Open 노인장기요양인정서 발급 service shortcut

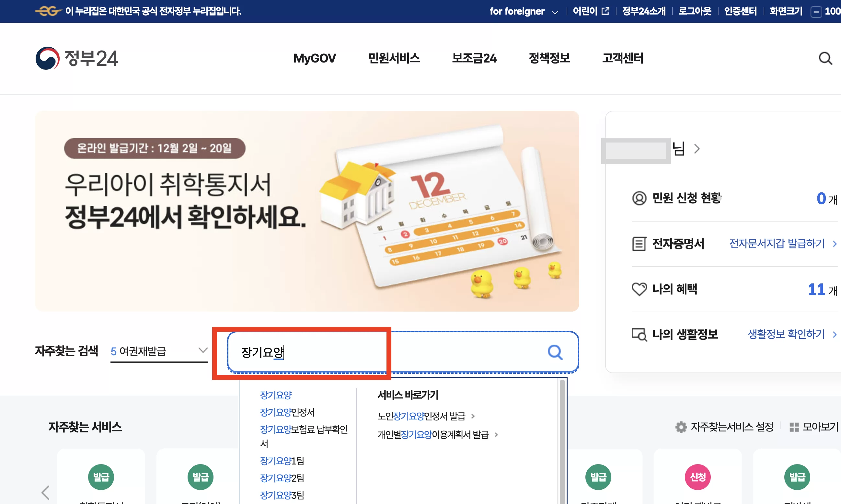point(421,416)
